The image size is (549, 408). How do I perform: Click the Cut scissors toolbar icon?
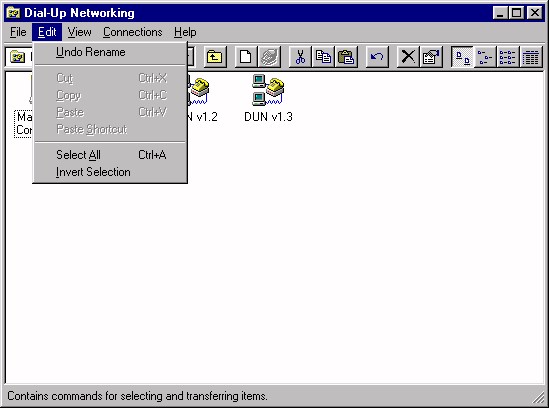[x=300, y=57]
